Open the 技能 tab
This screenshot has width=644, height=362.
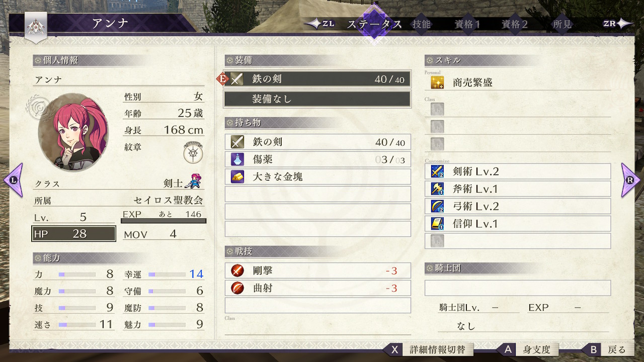click(x=422, y=24)
